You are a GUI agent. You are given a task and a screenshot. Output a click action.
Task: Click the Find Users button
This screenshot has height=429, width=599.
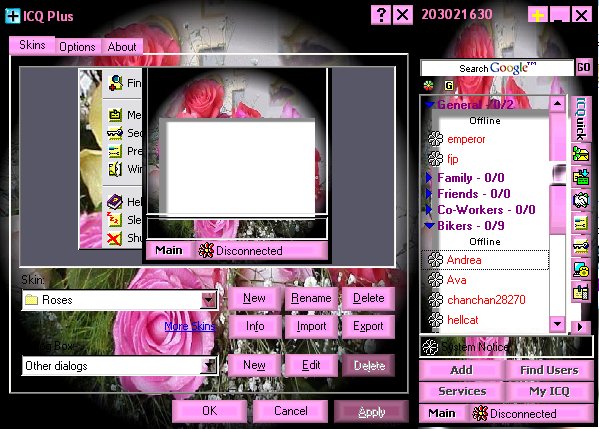click(549, 370)
